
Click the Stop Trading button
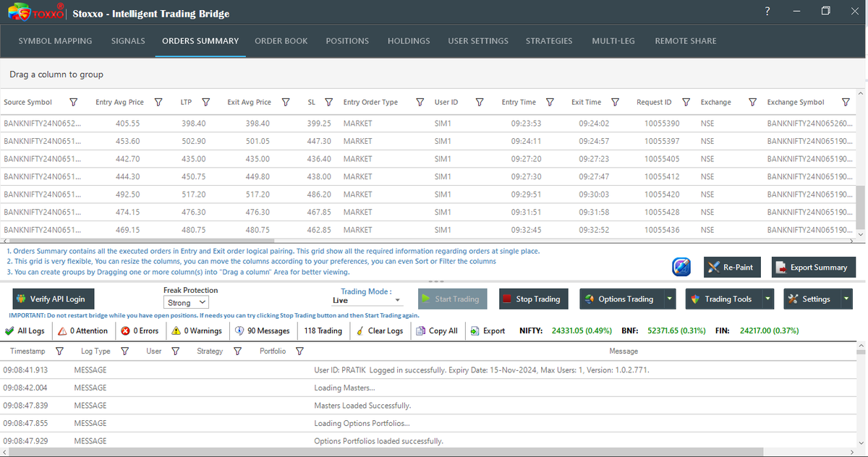tap(533, 299)
